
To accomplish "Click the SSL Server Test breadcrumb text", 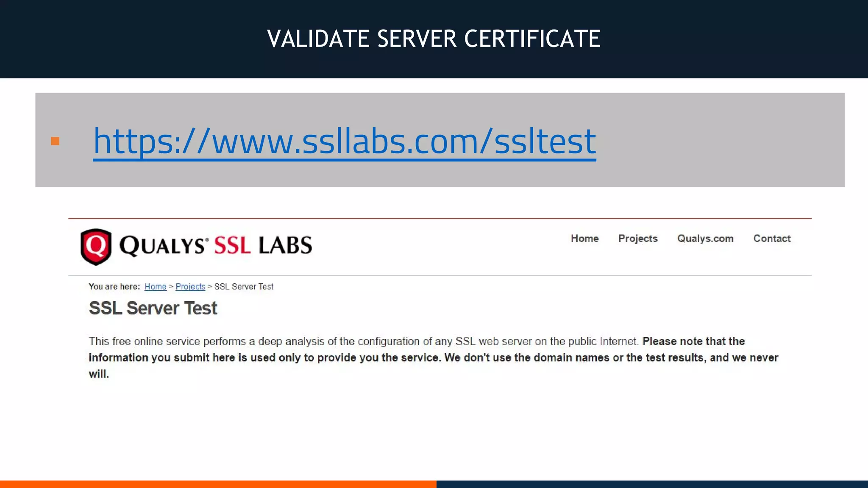I will (244, 287).
